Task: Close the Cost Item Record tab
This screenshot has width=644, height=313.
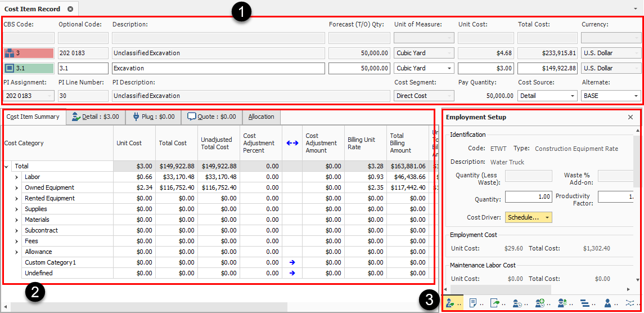Action: [70, 9]
